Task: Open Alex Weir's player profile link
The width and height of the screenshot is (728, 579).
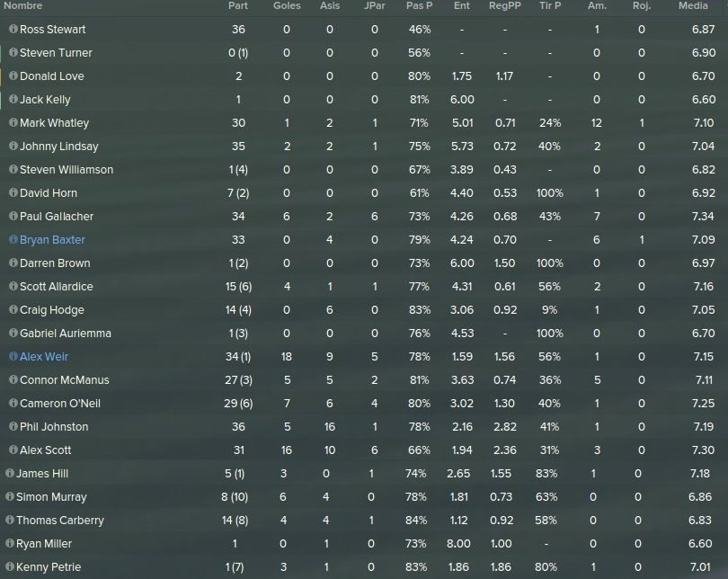Action: 44,357
